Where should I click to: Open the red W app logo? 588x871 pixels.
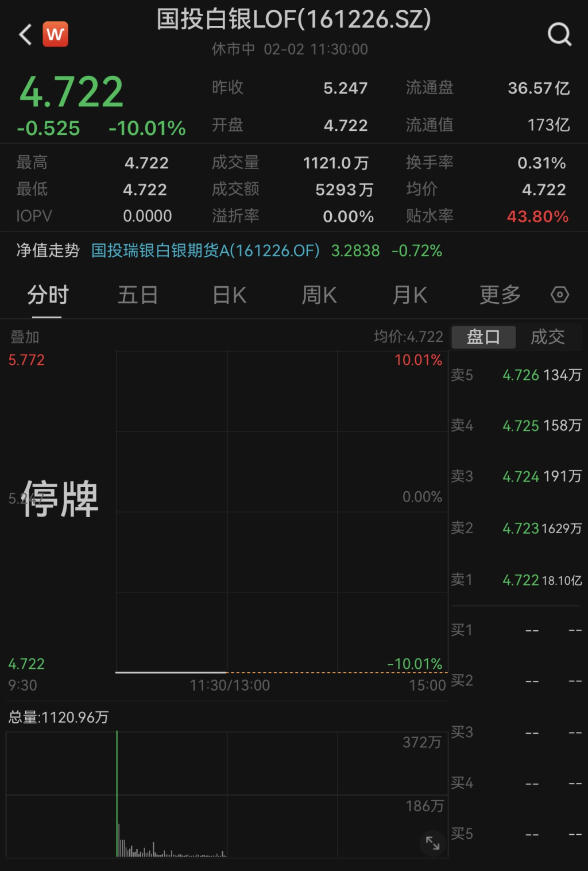coord(55,34)
